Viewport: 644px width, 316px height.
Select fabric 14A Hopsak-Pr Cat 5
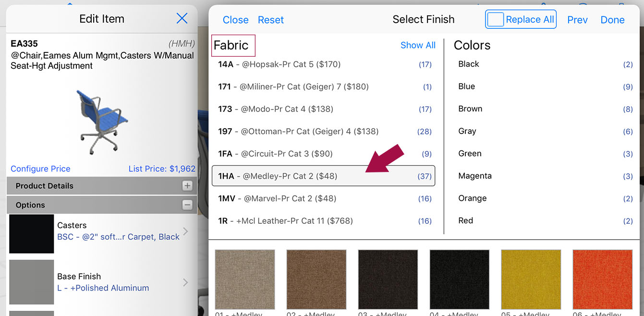tap(324, 64)
